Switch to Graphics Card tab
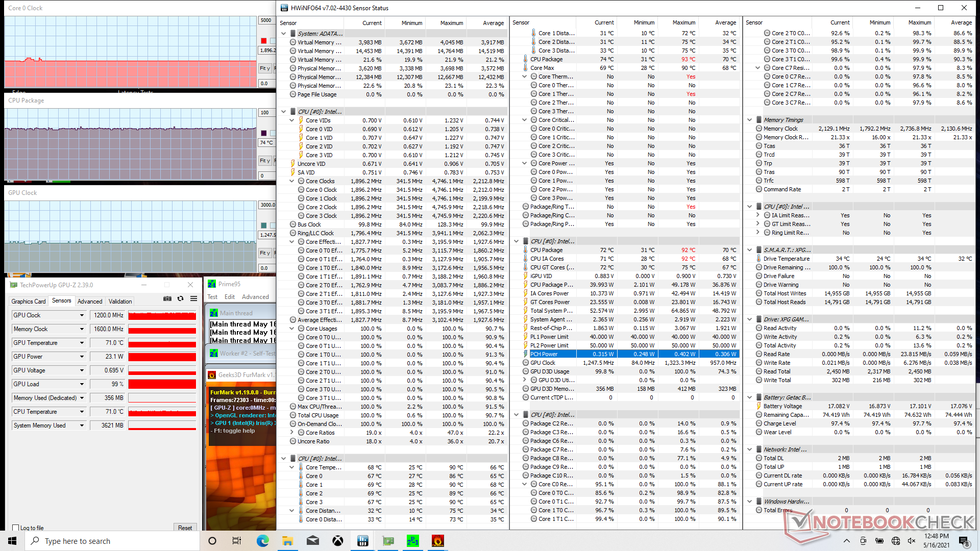The height and width of the screenshot is (551, 980). (29, 302)
